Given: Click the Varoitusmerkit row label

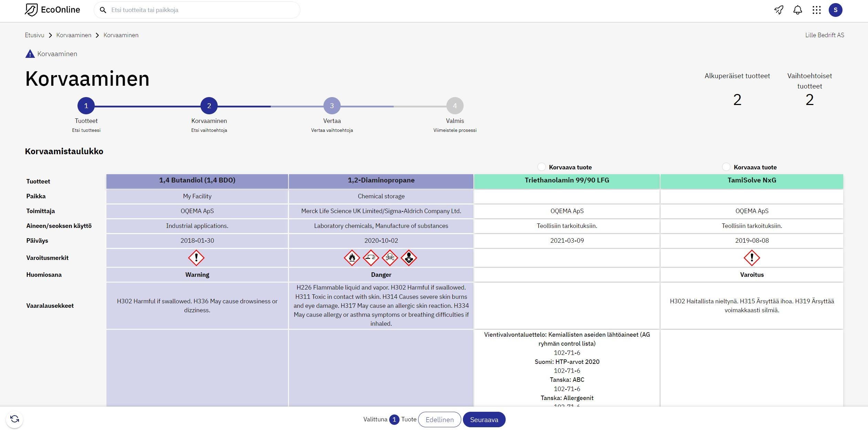Looking at the screenshot, I should point(48,258).
